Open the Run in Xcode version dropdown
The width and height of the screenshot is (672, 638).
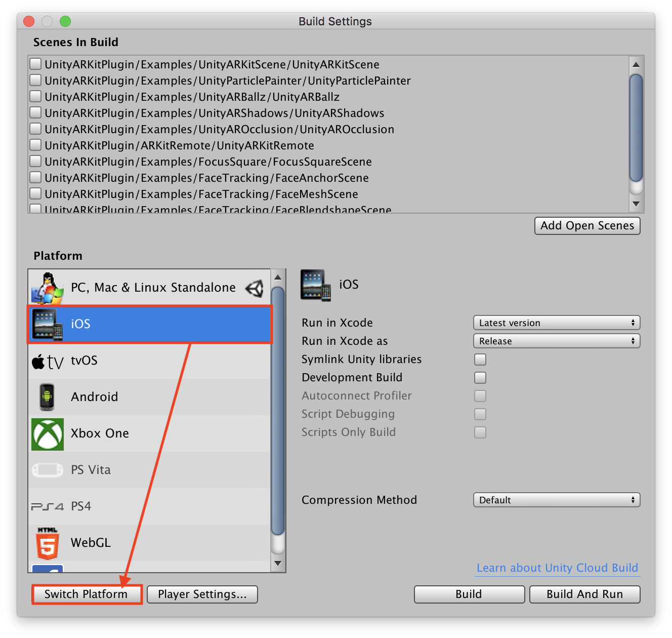[556, 323]
